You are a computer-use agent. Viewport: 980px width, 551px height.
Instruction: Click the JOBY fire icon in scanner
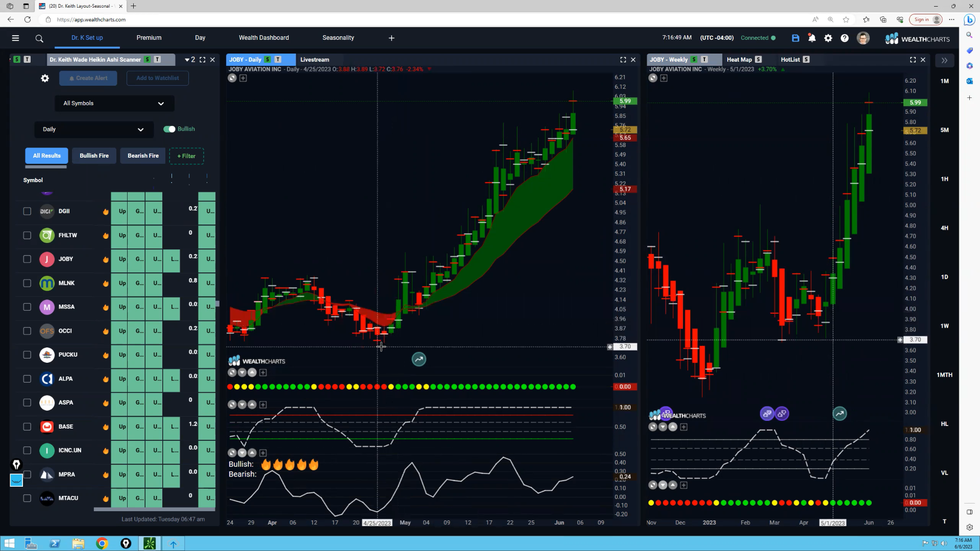pyautogui.click(x=106, y=259)
